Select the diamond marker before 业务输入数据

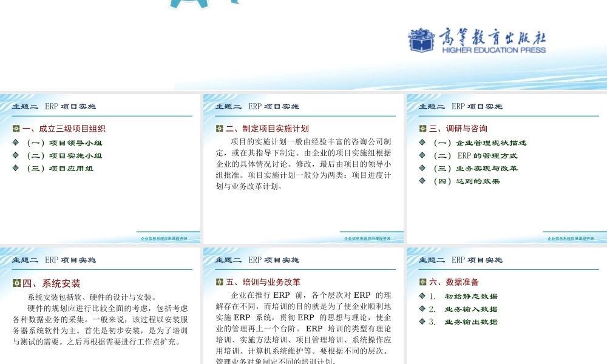422,309
